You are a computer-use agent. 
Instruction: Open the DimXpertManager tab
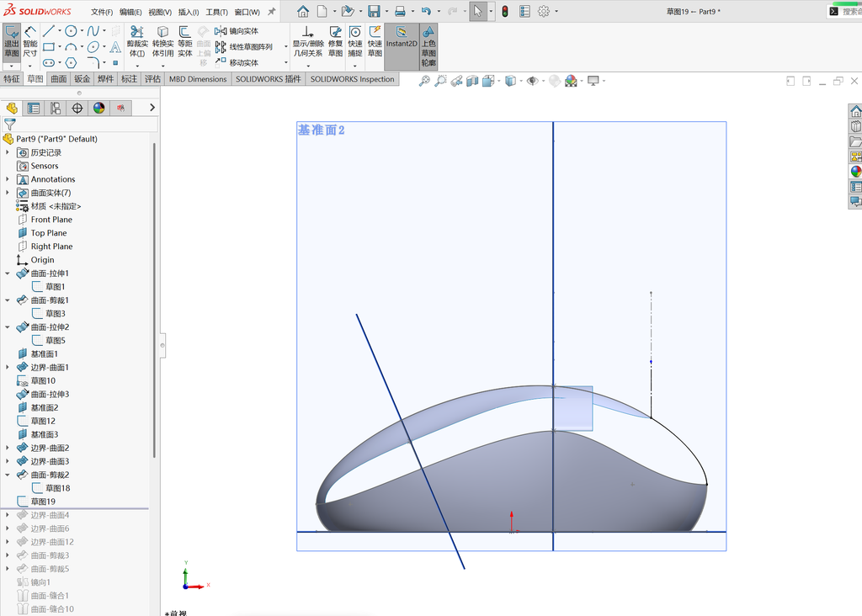[77, 109]
